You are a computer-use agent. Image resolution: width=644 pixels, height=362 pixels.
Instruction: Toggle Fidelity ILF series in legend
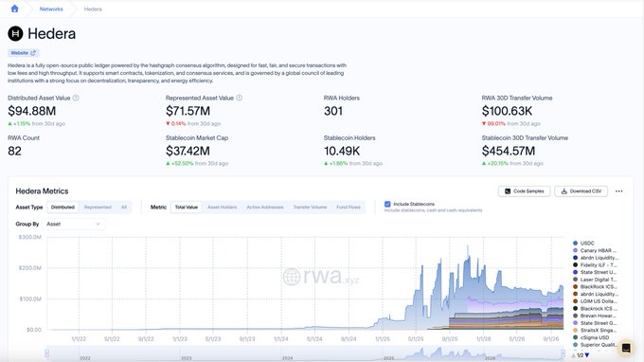[x=595, y=265]
